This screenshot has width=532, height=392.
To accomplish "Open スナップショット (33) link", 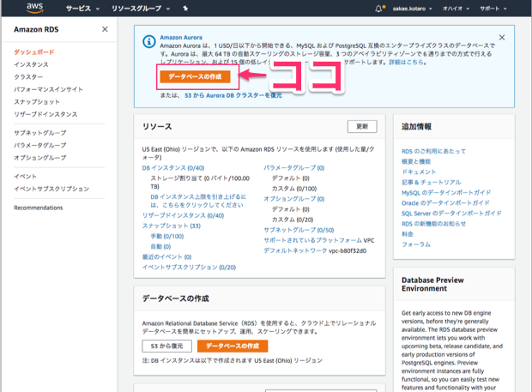I will click(172, 226).
